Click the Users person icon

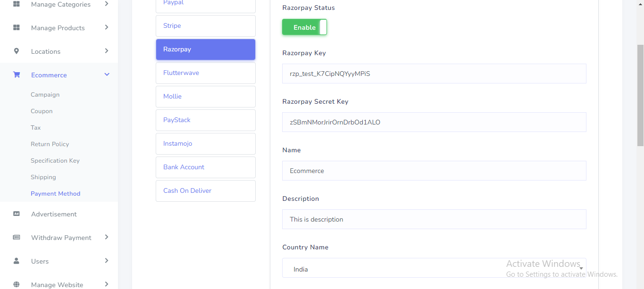coord(17,261)
